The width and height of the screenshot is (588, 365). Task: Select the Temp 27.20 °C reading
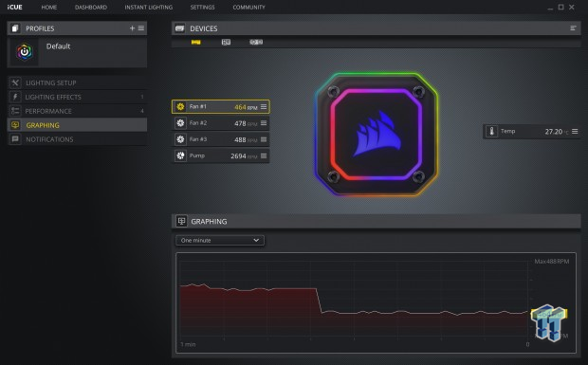[x=557, y=132]
